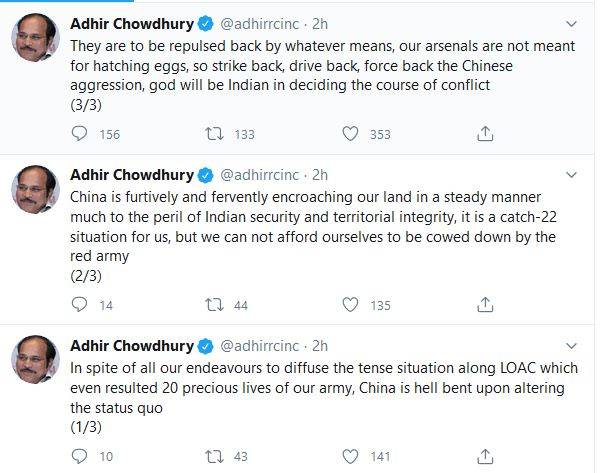Expand the (1/3) tweet options chevron
Image resolution: width=600 pixels, height=473 pixels.
(x=572, y=346)
